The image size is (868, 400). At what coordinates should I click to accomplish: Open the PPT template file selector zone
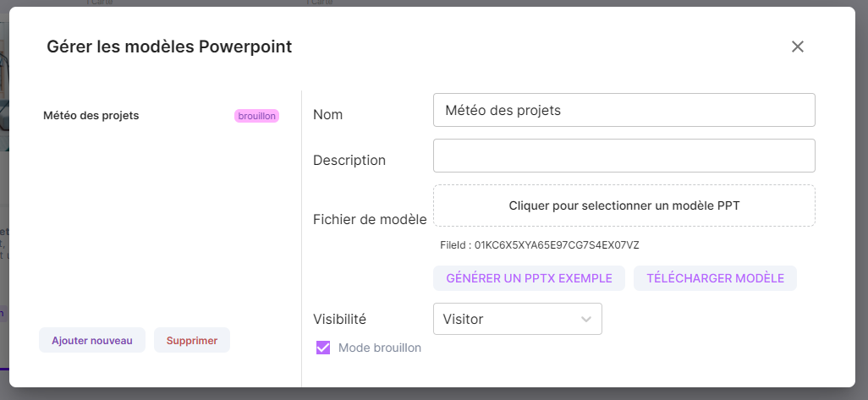click(x=624, y=205)
